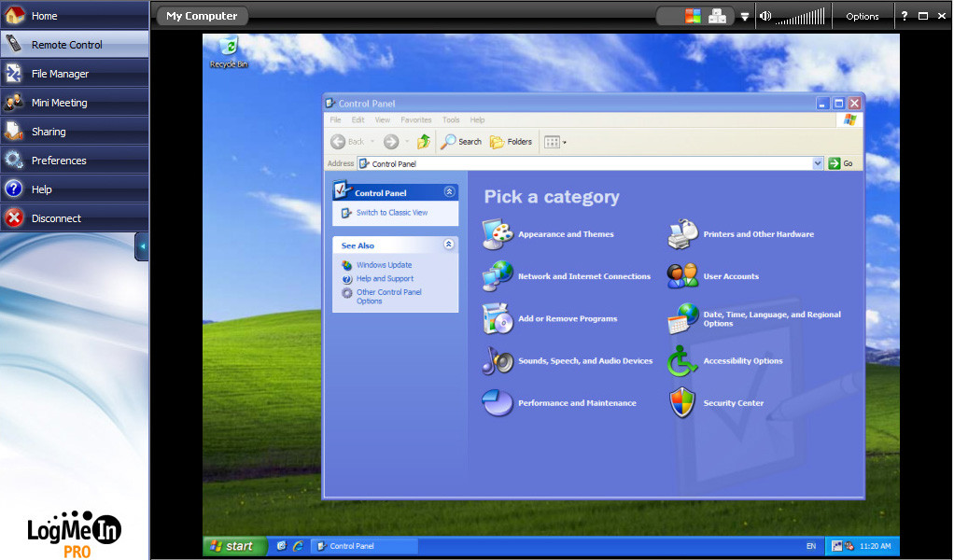This screenshot has height=560, width=954.
Task: Click the LogMeIn keyboard keys toolbar icon
Action: click(717, 16)
